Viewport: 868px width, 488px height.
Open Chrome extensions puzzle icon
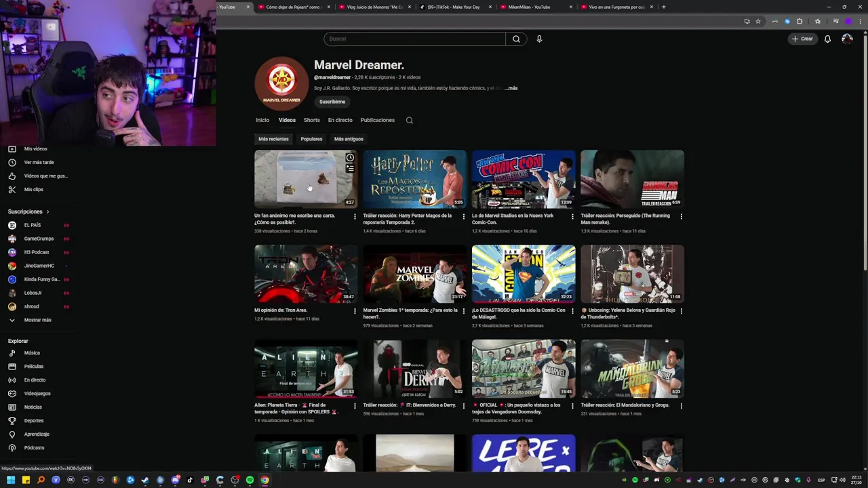coord(800,21)
